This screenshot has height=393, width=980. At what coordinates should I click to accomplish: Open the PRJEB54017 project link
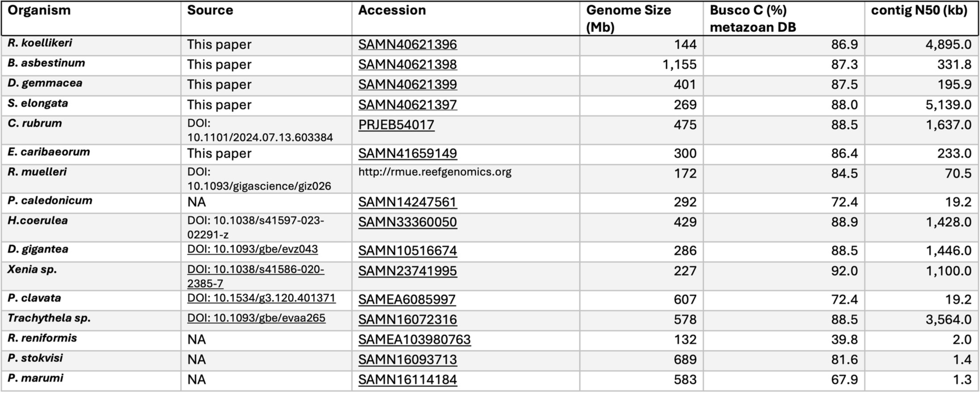tap(396, 125)
